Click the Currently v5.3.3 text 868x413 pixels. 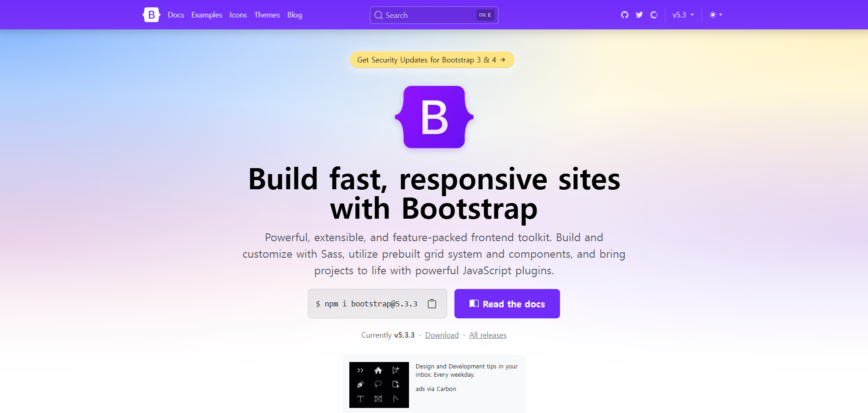coord(388,335)
